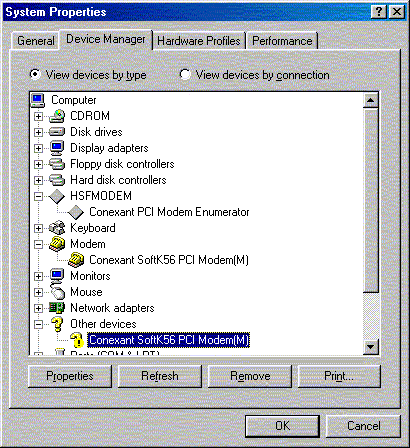The image size is (410, 448).
Task: Click the Keyboard device icon
Action: (x=57, y=228)
